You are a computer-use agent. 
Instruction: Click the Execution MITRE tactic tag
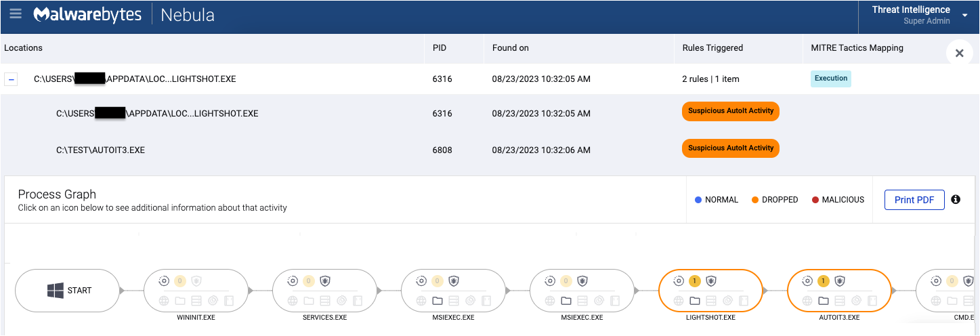tap(831, 79)
